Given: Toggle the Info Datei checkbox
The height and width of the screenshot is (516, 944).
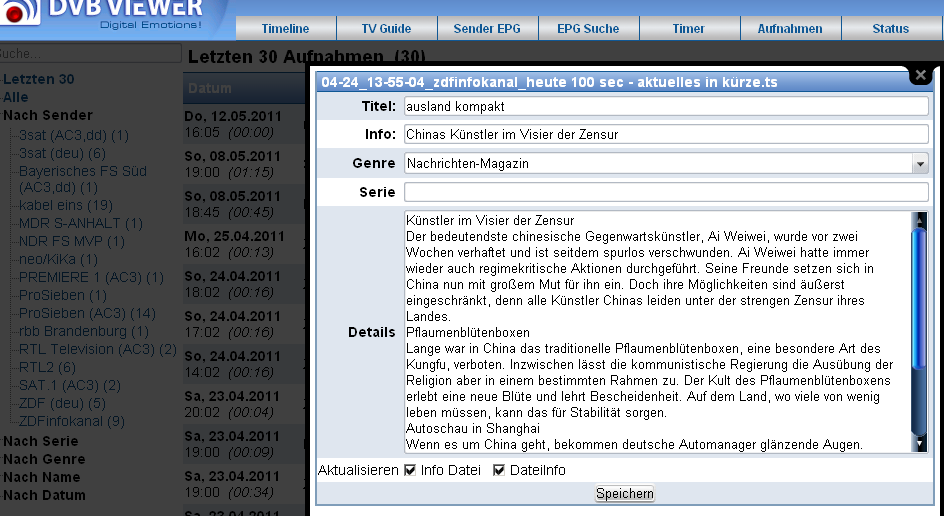Looking at the screenshot, I should 410,470.
